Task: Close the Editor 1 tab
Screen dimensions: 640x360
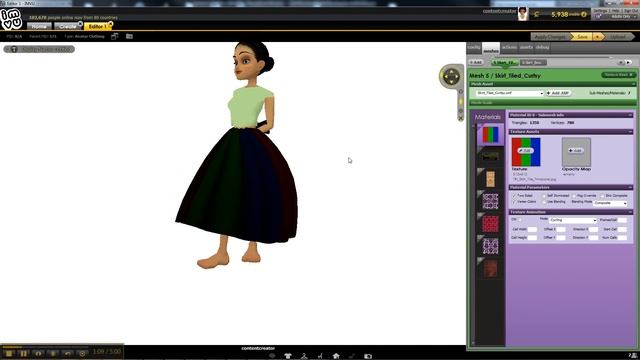Action: coord(110,24)
